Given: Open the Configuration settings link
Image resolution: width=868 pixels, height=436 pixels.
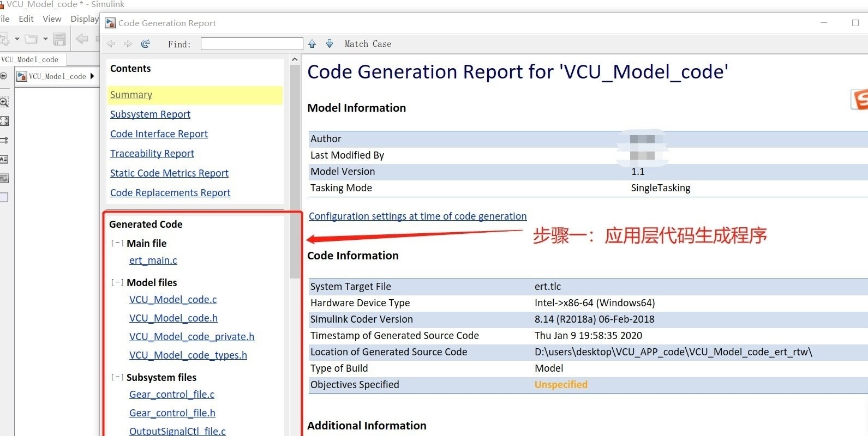Looking at the screenshot, I should (417, 216).
